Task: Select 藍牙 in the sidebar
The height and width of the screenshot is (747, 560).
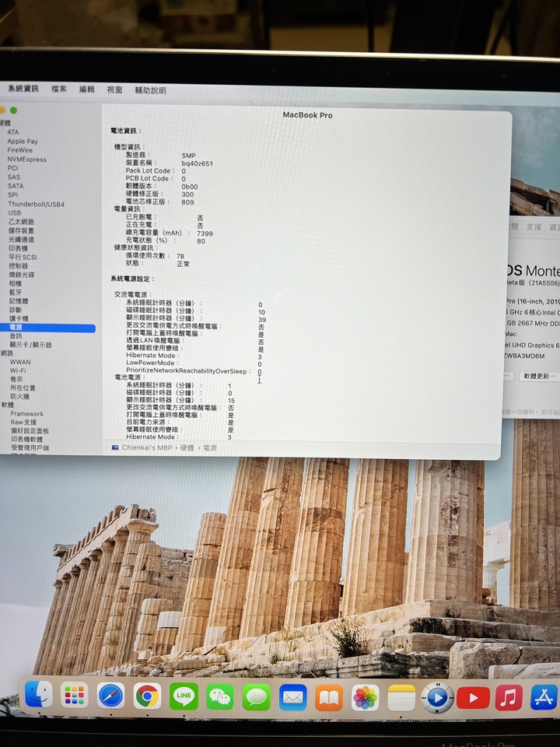Action: coord(16,292)
